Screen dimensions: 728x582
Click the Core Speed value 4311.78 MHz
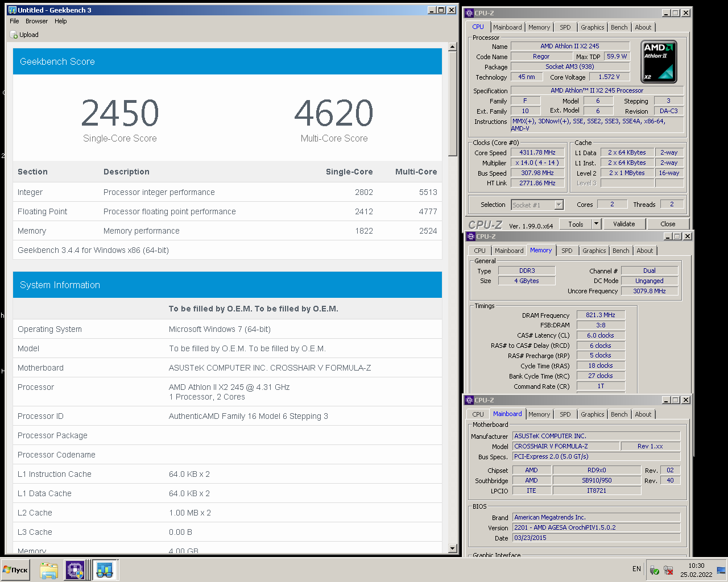coord(537,152)
